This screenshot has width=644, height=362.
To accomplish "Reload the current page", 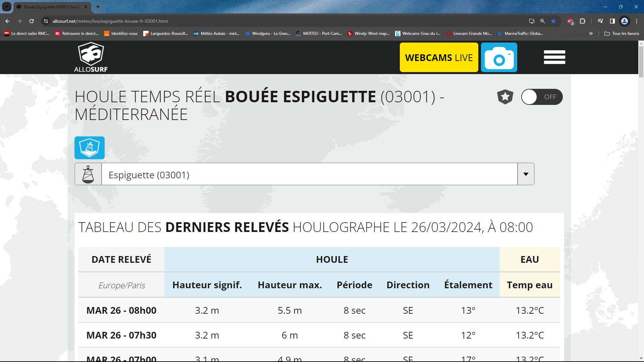I will tap(32, 21).
